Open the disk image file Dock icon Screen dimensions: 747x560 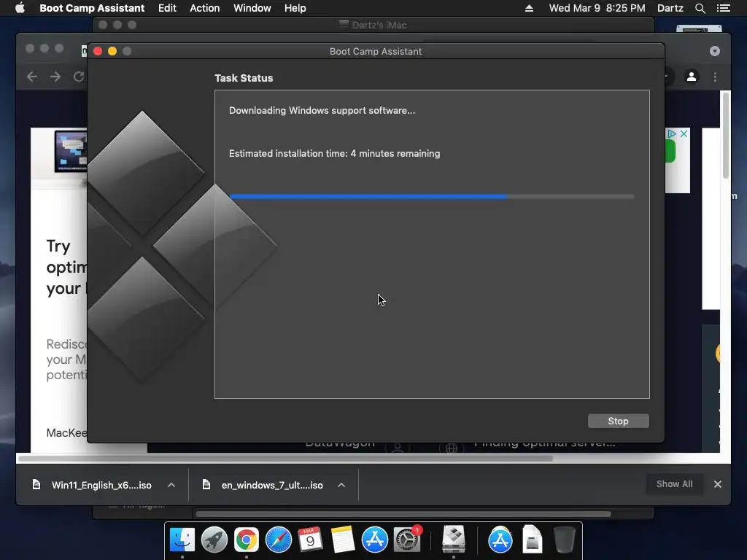(x=532, y=540)
